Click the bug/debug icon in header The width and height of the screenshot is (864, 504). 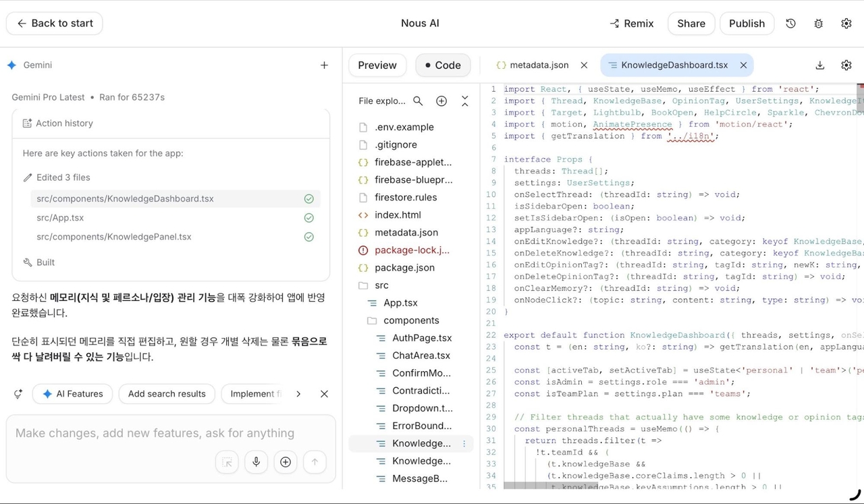pyautogui.click(x=819, y=24)
